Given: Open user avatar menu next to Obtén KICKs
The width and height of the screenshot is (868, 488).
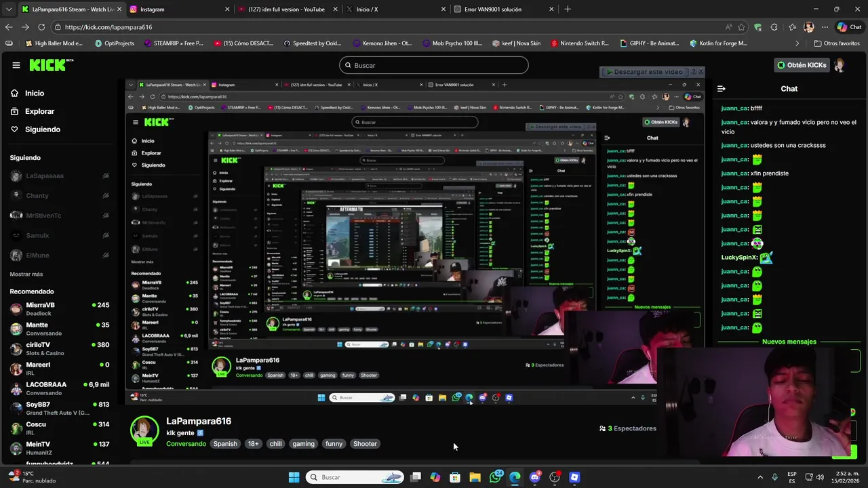Looking at the screenshot, I should (839, 65).
